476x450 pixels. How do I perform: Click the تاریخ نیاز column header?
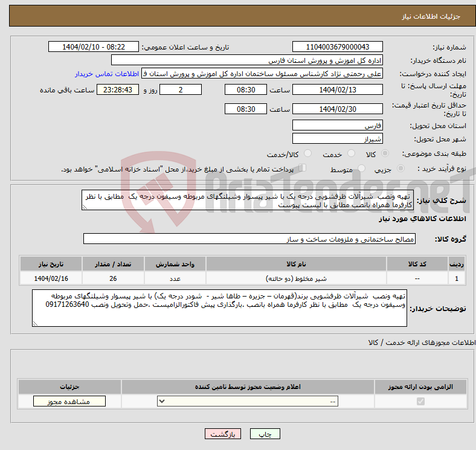pyautogui.click(x=51, y=264)
